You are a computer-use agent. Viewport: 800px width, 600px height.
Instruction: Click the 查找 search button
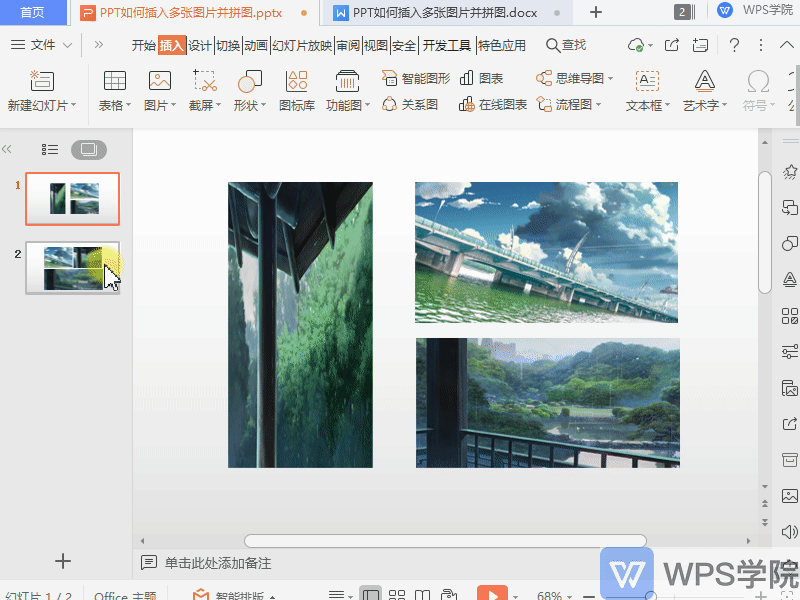point(566,45)
